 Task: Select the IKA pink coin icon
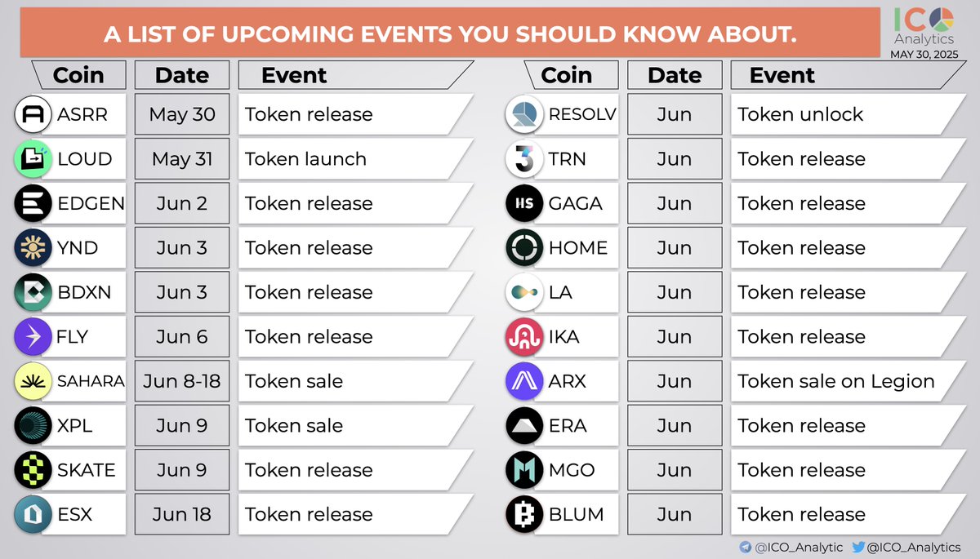point(524,337)
